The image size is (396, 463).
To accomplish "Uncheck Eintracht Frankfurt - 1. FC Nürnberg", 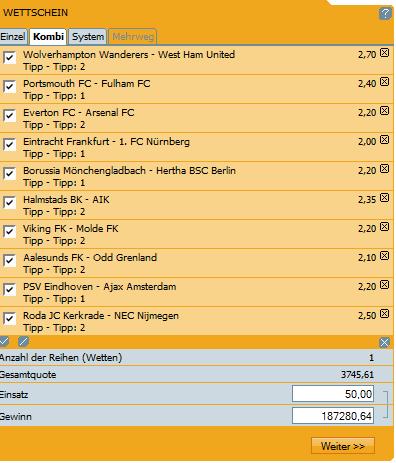I will [x=10, y=144].
